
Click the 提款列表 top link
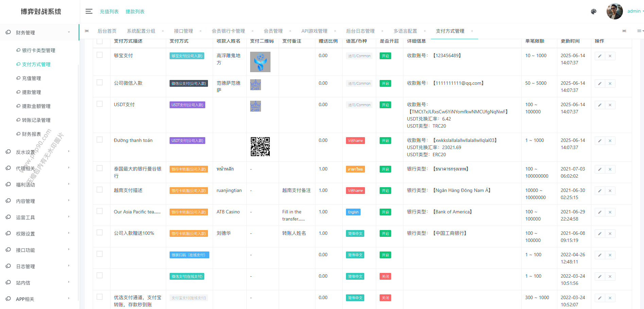pyautogui.click(x=135, y=12)
